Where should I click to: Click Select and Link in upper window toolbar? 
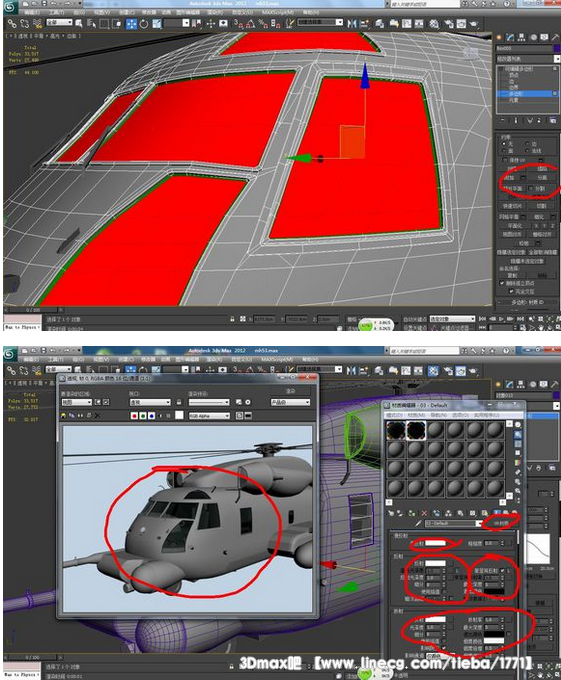point(12,23)
